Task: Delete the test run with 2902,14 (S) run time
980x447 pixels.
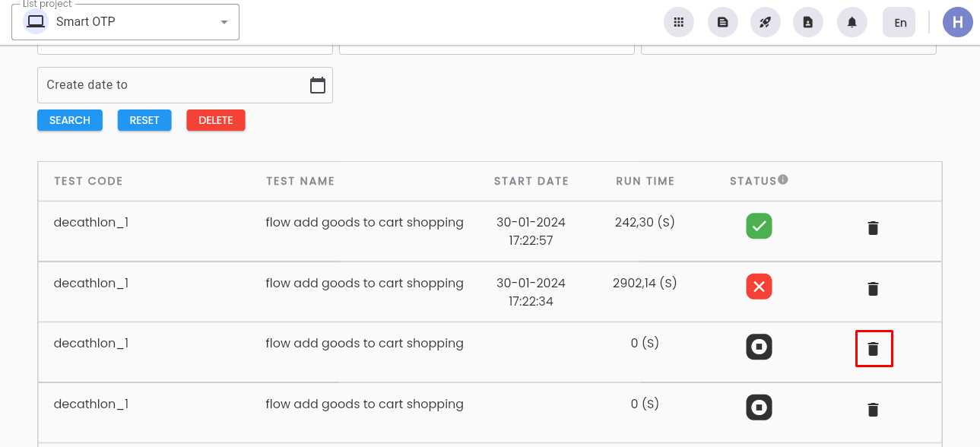Action: (873, 288)
